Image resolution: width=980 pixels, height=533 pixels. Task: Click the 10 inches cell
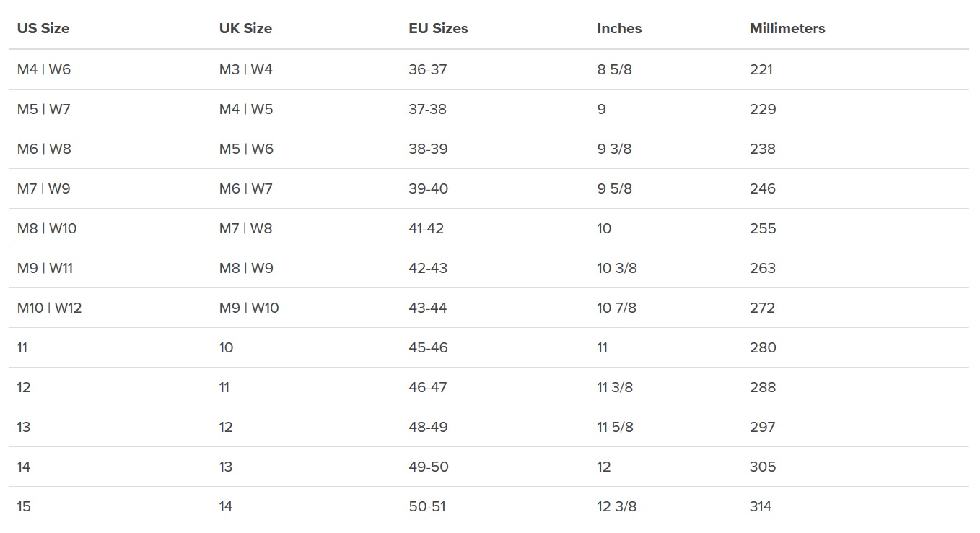(x=604, y=229)
